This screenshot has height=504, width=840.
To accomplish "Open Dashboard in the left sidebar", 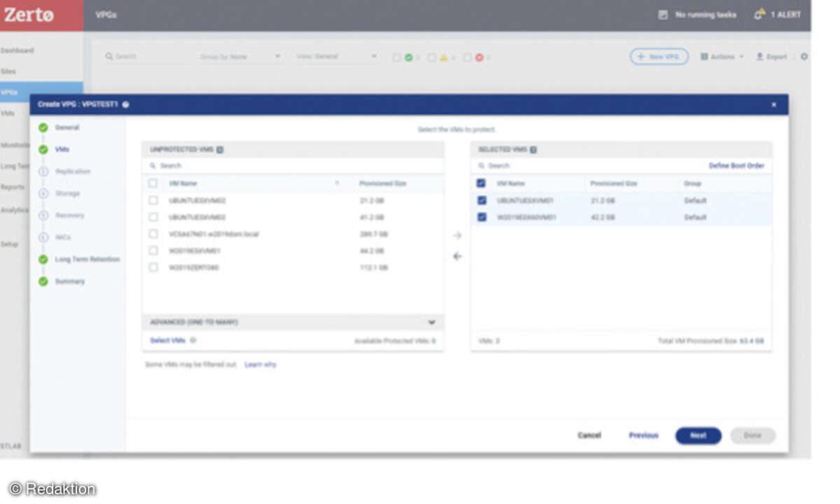I will pos(17,50).
